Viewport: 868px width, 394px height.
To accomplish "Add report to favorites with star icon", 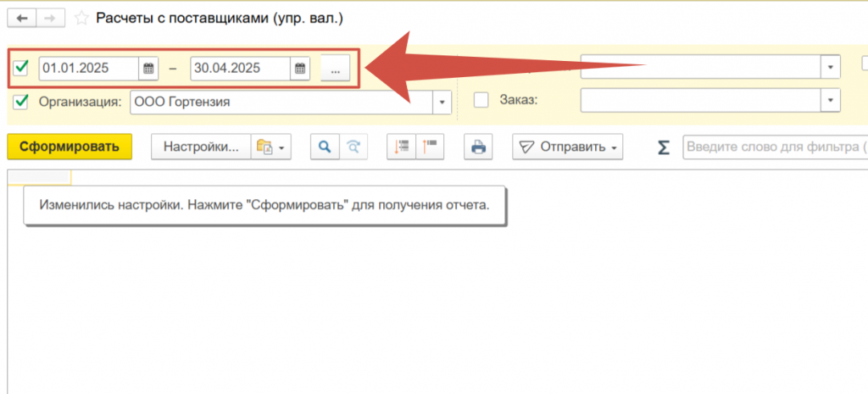I will pyautogui.click(x=81, y=17).
